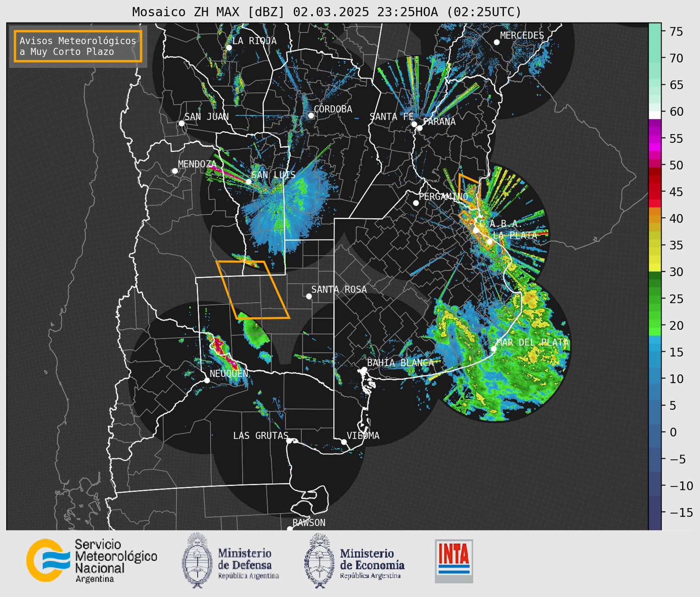Click the SANTA ROSA label
The image size is (700, 597).
339,289
